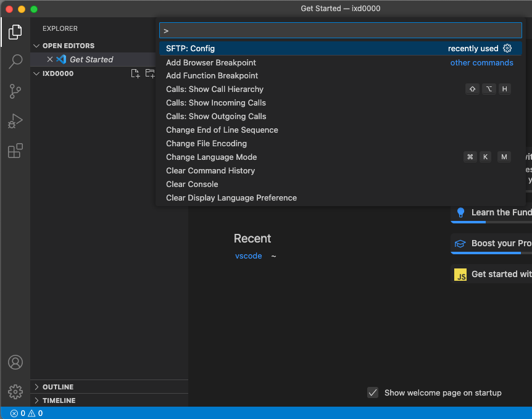
Task: Open the Explorer view in activity bar
Action: click(15, 32)
